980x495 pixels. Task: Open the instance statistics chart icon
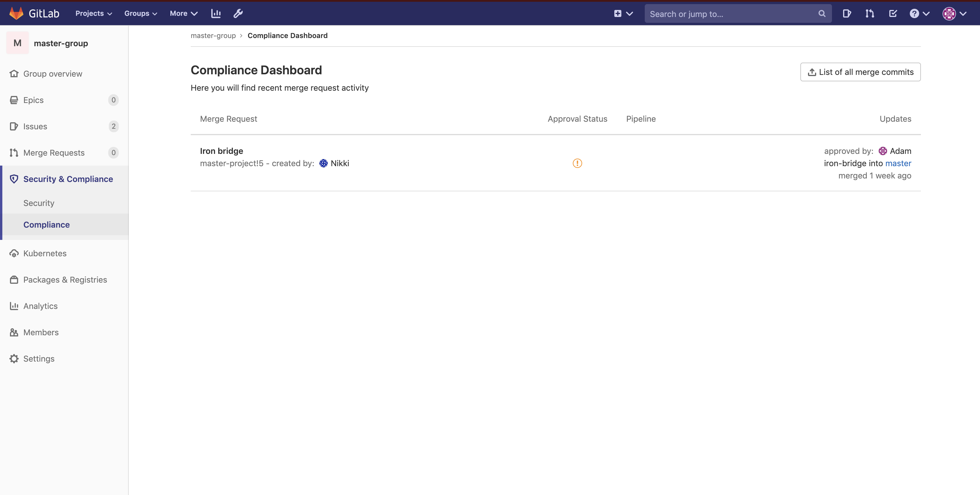pos(216,13)
